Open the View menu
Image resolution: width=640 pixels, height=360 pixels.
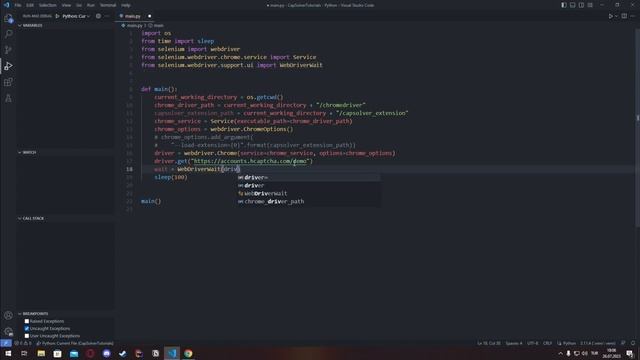tap(66, 5)
